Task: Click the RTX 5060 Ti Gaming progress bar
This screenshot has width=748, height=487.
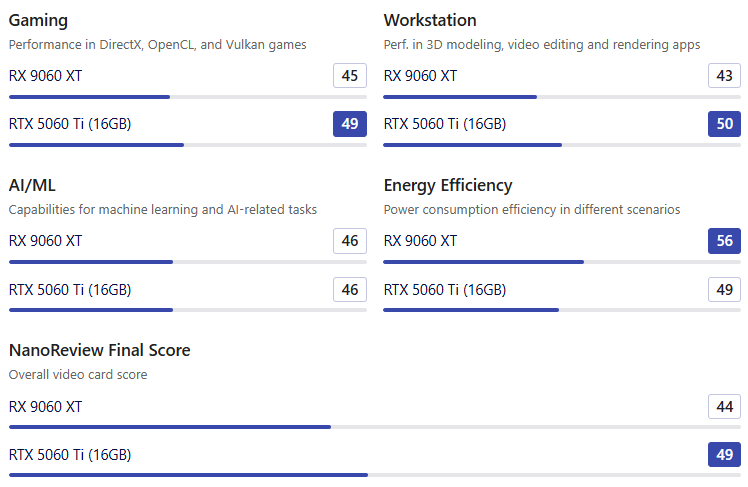Action: (187, 145)
